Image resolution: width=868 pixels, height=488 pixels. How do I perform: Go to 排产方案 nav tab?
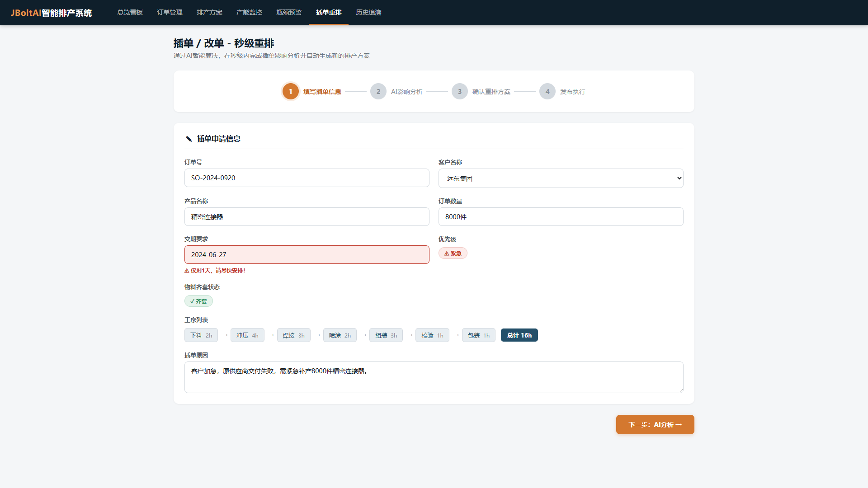[209, 12]
